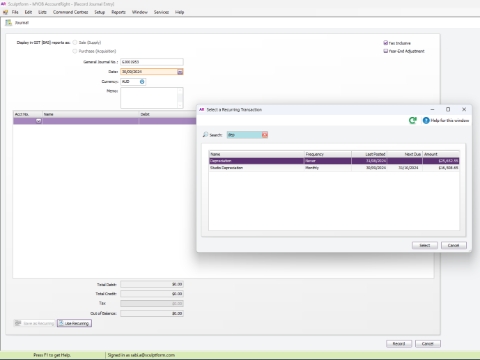Select the Studio Depreciation row
This screenshot has width=480, height=360.
click(x=334, y=168)
